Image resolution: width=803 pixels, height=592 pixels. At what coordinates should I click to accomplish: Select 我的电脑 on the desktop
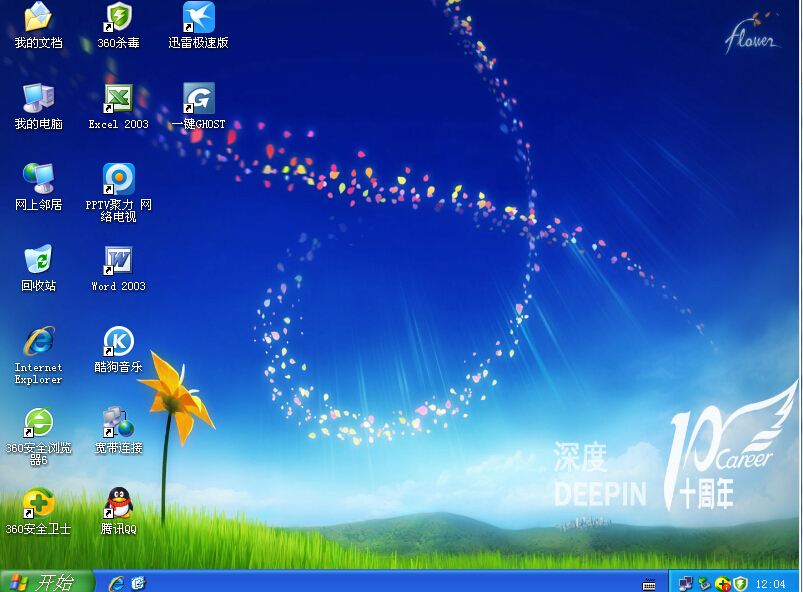coord(38,99)
